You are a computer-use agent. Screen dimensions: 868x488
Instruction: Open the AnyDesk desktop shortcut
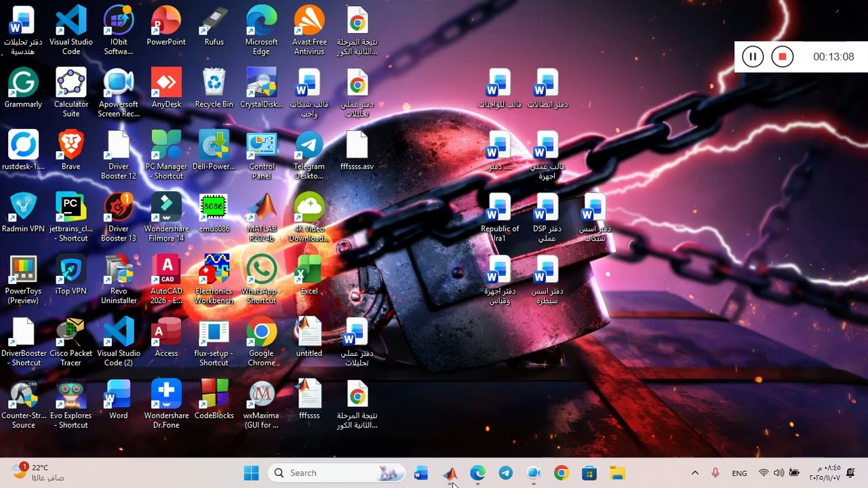(x=166, y=89)
